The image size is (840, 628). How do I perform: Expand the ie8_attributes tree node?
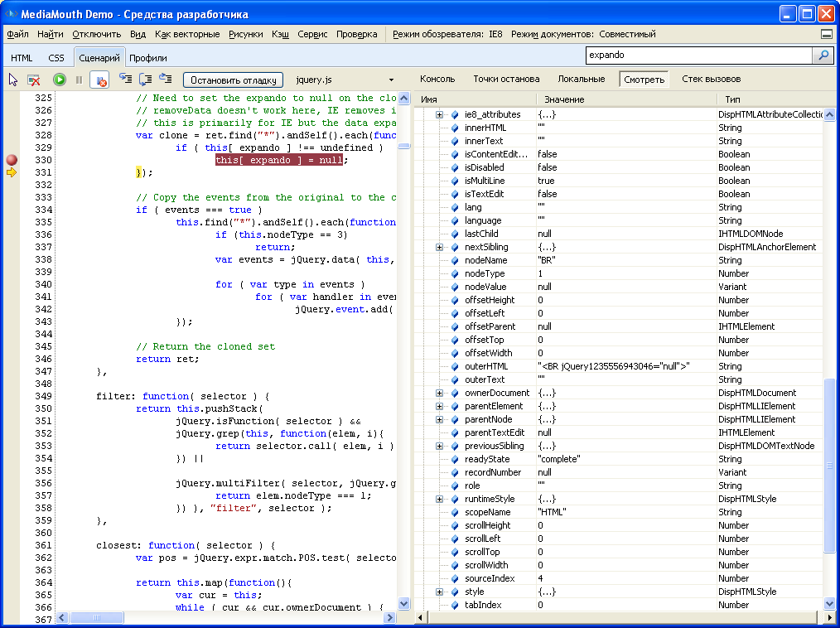pyautogui.click(x=440, y=114)
